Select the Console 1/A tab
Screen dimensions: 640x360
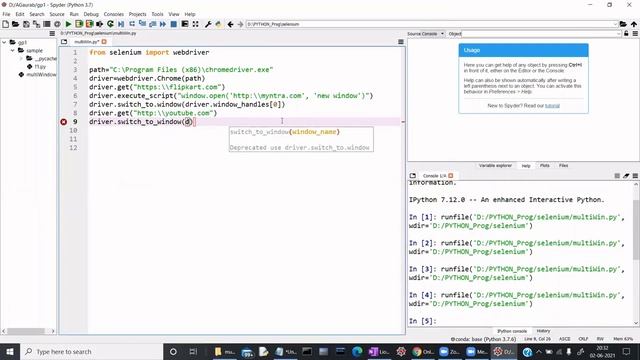click(434, 176)
